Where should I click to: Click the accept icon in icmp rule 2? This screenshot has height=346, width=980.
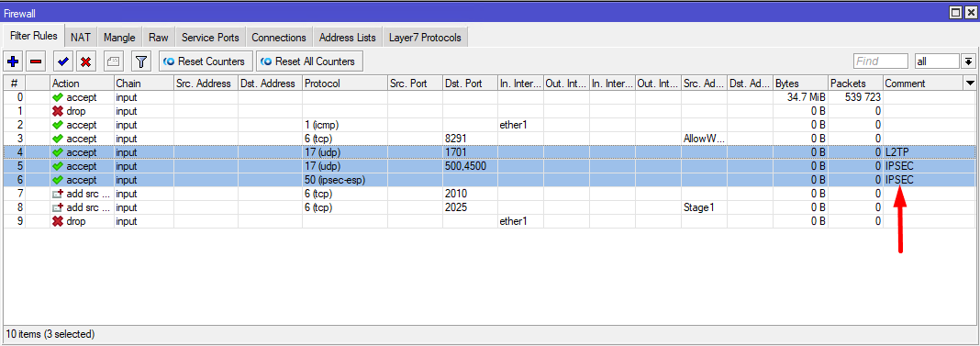tap(58, 125)
